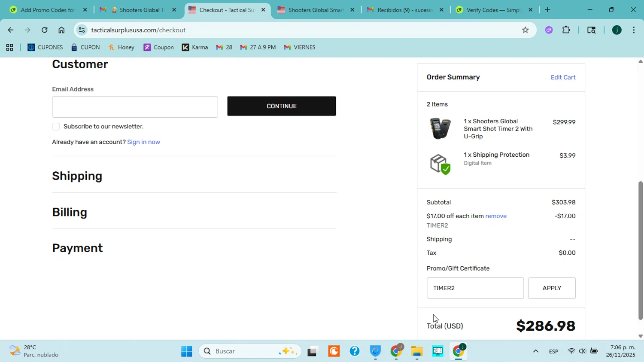Open the date and time clock
Screen dimensions: 644x362
(620, 351)
